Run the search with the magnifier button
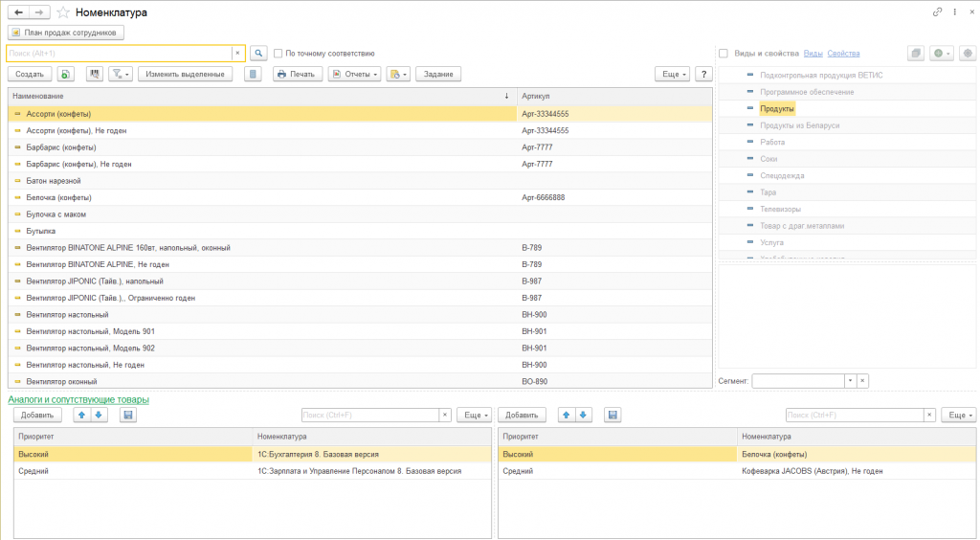The height and width of the screenshot is (540, 980). (258, 53)
